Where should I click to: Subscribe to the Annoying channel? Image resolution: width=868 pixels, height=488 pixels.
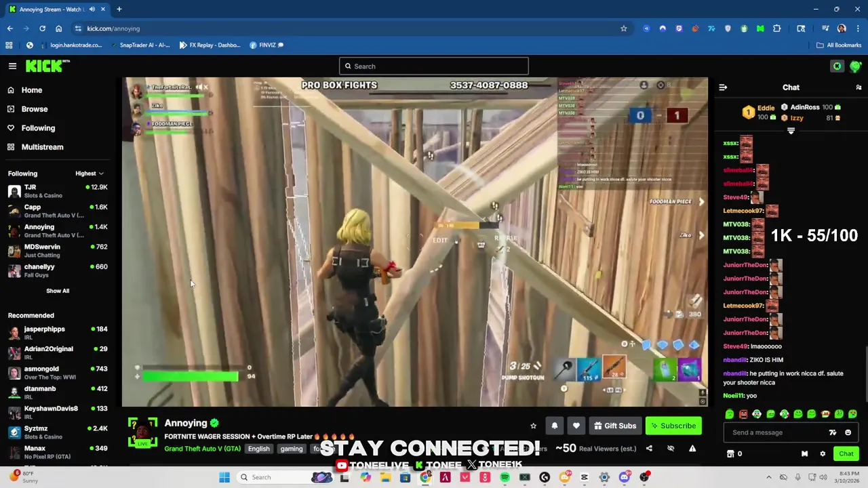[x=673, y=426]
